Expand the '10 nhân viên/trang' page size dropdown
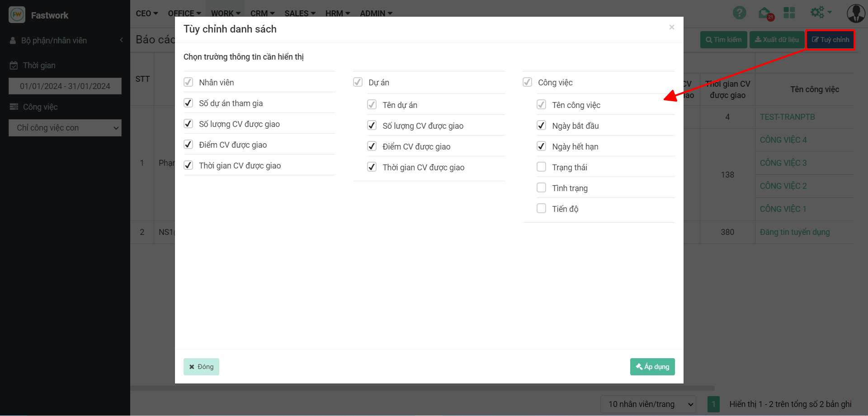The width and height of the screenshot is (868, 416). 648,404
